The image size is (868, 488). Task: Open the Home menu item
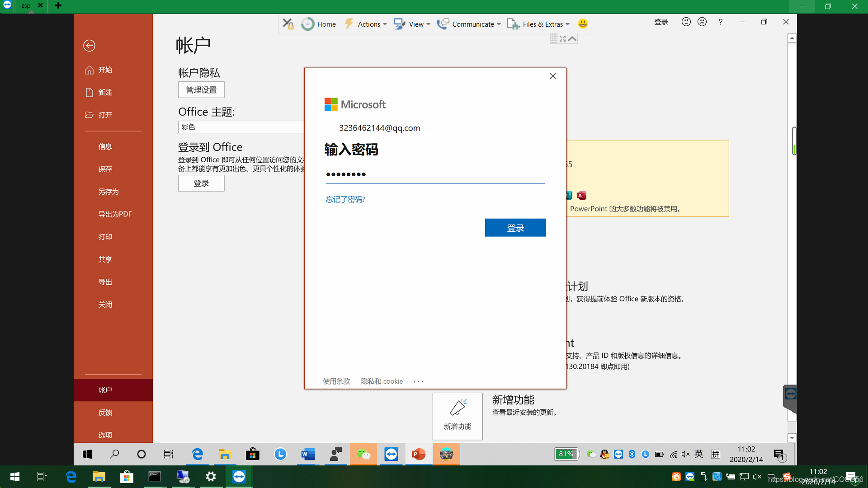click(x=327, y=24)
